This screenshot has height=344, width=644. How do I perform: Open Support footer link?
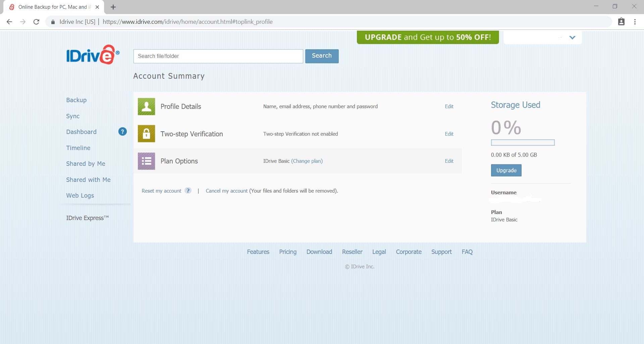441,252
